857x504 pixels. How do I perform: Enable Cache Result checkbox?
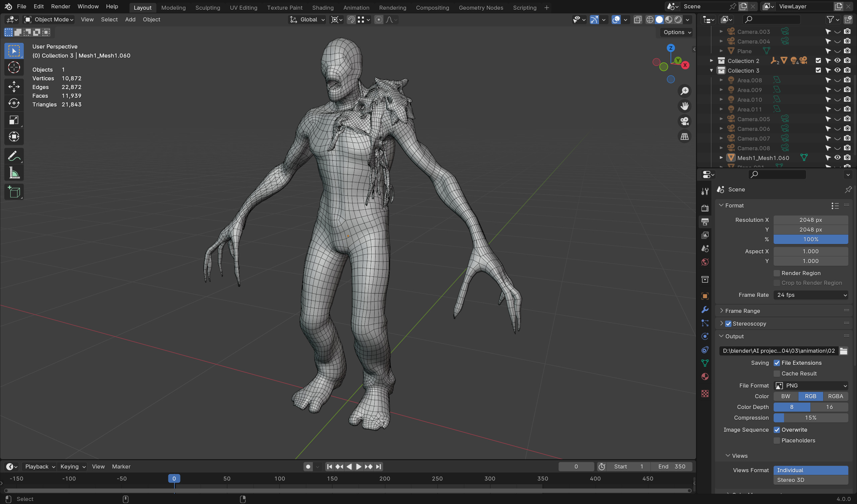pyautogui.click(x=777, y=374)
